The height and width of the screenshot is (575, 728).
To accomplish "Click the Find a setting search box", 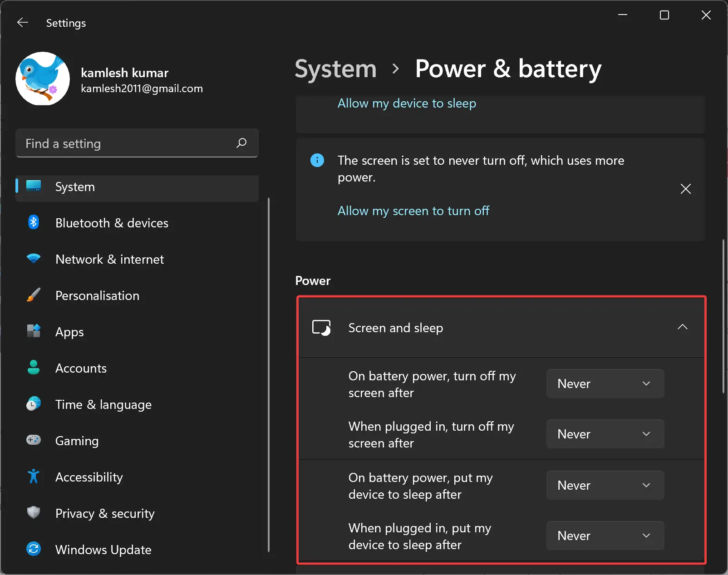I will click(137, 143).
